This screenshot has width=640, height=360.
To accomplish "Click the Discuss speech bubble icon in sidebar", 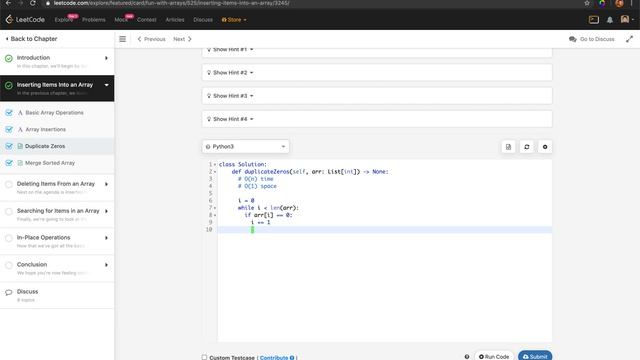I will pyautogui.click(x=9, y=292).
